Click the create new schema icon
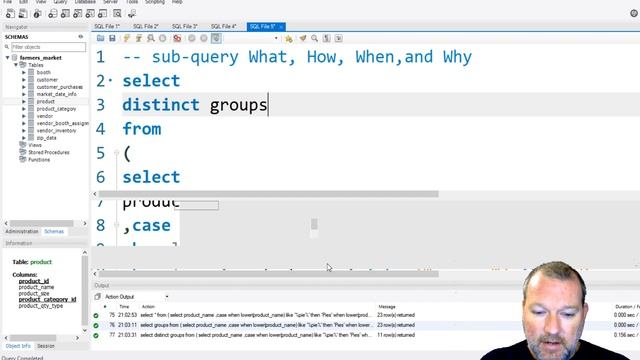Screen dimensions: 640x360 [x=53, y=13]
